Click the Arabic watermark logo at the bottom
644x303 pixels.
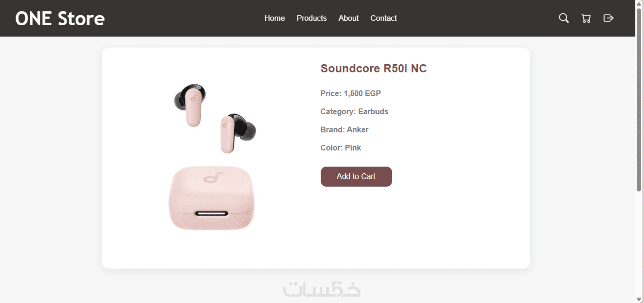[x=322, y=289]
